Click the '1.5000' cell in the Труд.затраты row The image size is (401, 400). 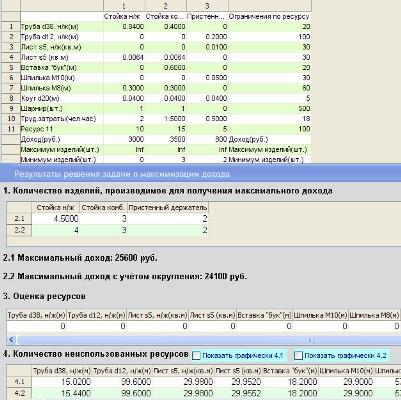pyautogui.click(x=166, y=119)
